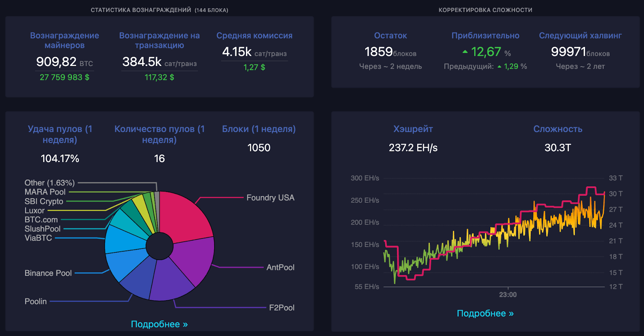Click the 12 T axis label

click(x=616, y=287)
